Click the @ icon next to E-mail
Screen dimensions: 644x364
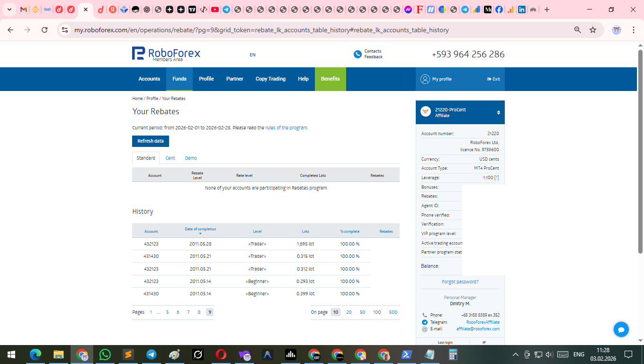[425, 329]
